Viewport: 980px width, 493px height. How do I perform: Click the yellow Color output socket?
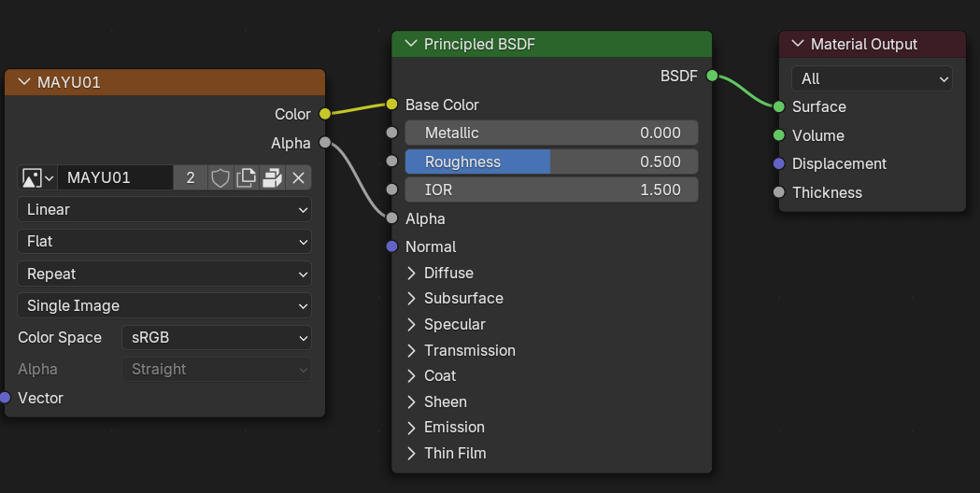click(325, 114)
